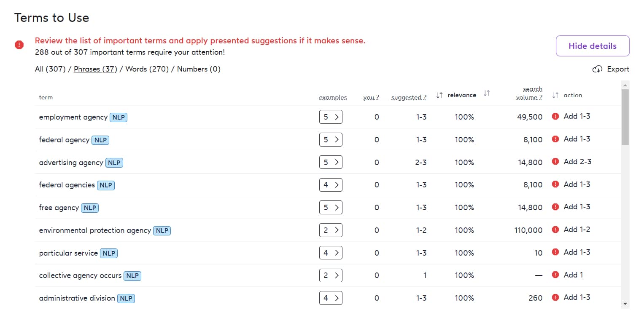Click the search volume column header
Screen dimensions: 644x331
(x=529, y=93)
